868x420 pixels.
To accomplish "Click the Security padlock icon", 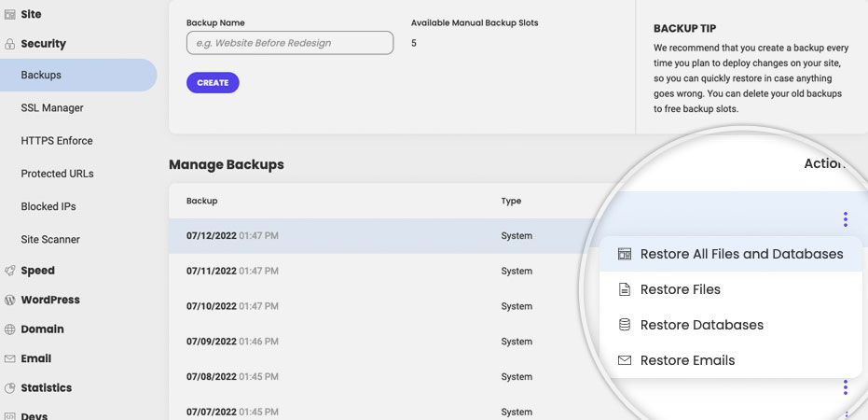I will [x=9, y=44].
